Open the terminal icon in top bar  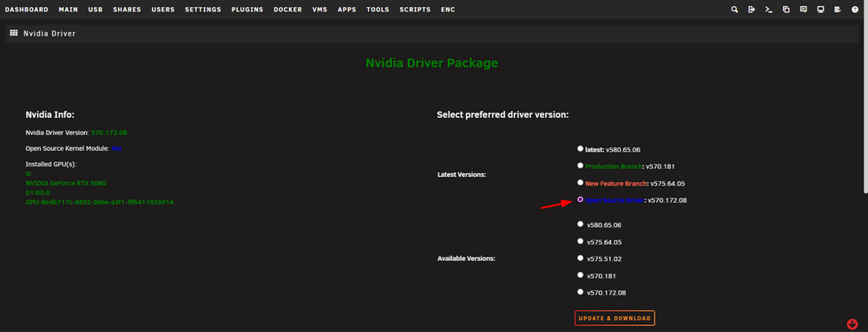tap(768, 10)
